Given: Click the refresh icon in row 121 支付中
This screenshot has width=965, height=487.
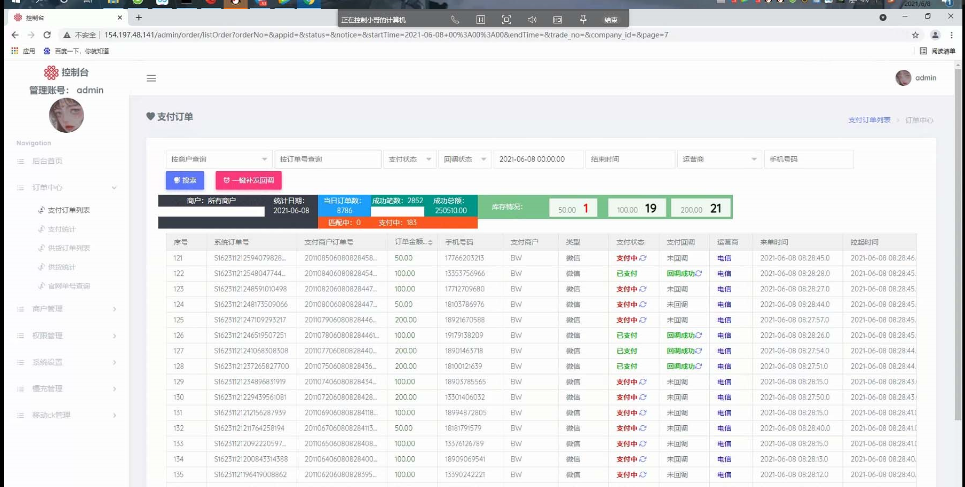Looking at the screenshot, I should pos(644,257).
